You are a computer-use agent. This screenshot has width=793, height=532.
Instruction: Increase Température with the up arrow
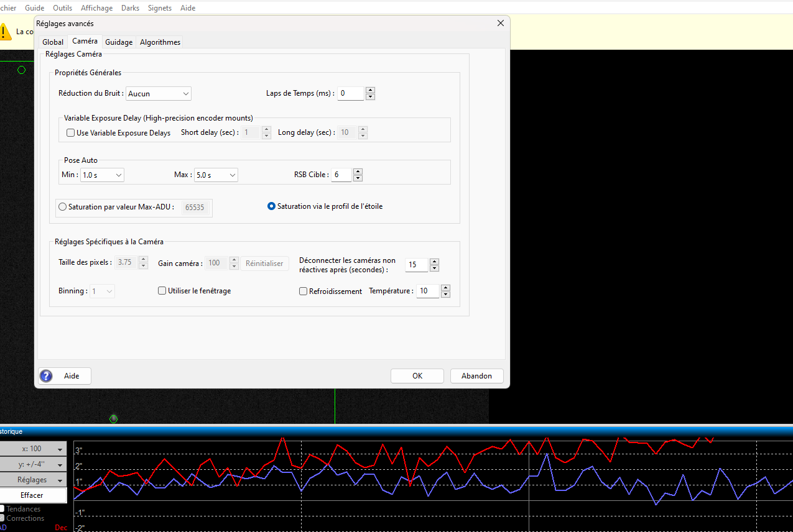(x=445, y=288)
